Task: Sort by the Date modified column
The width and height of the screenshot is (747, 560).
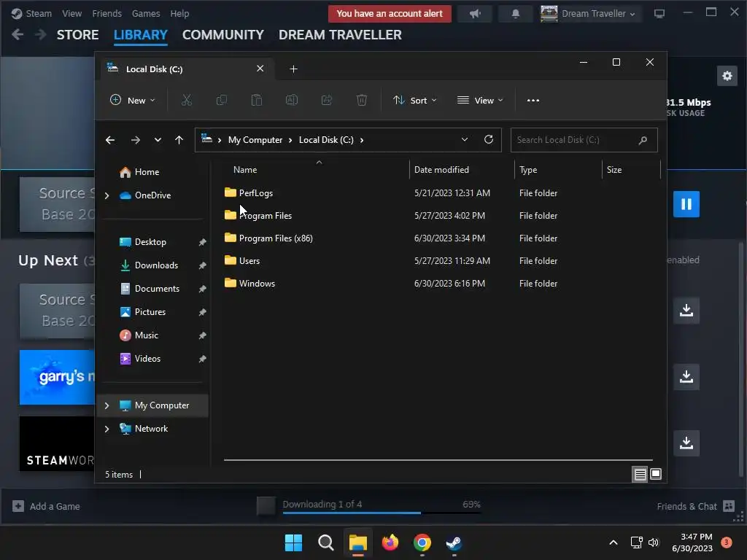Action: tap(441, 169)
